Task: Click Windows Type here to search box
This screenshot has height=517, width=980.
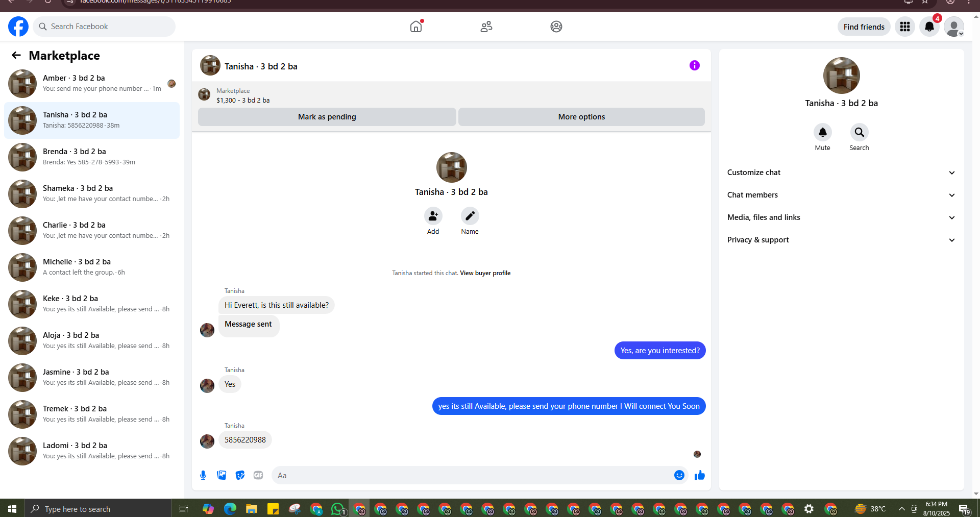Action: coord(98,509)
